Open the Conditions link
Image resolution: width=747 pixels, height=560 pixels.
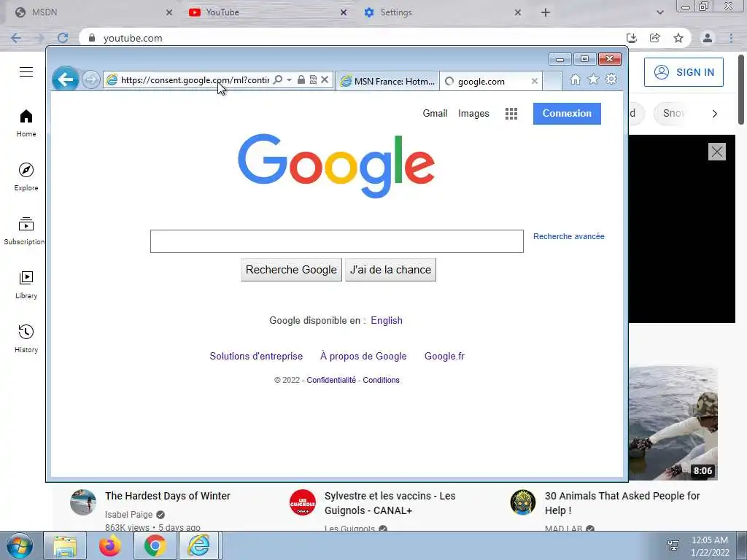coord(381,380)
